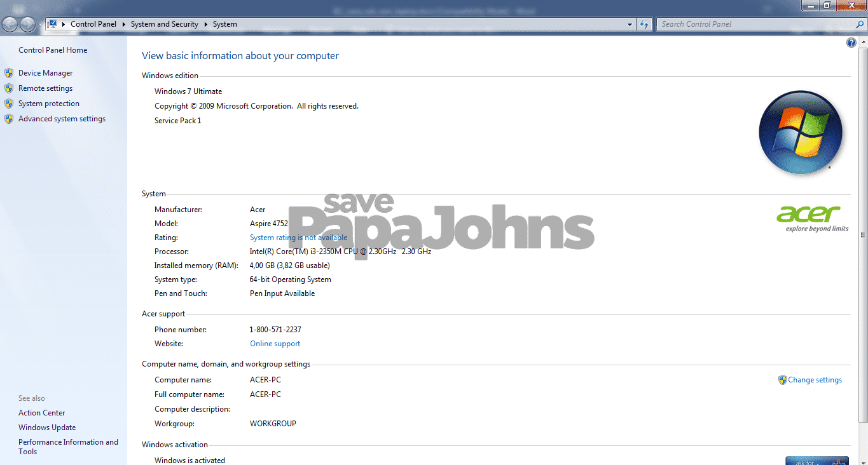The image size is (868, 465).
Task: Expand the arrow after System and Security
Action: (206, 24)
